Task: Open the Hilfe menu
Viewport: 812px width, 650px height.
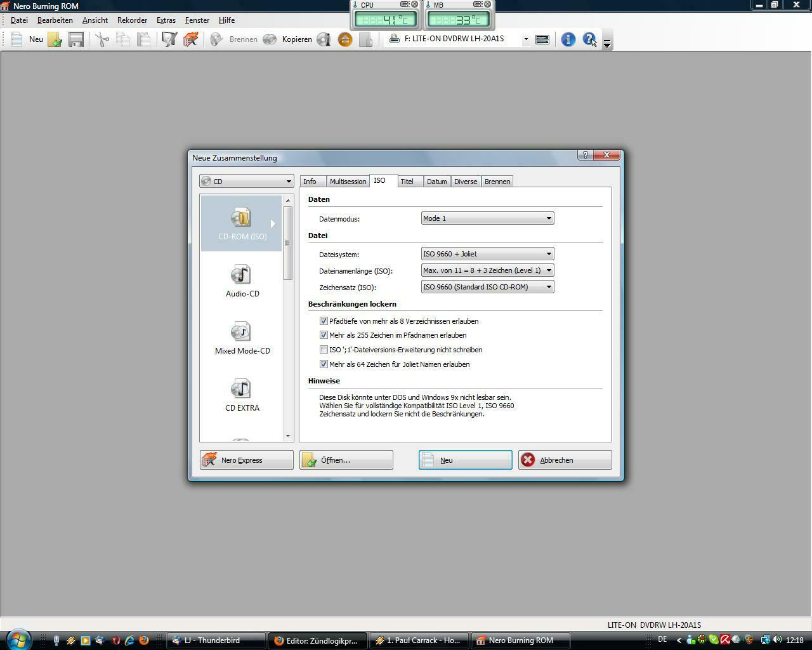Action: [226, 20]
